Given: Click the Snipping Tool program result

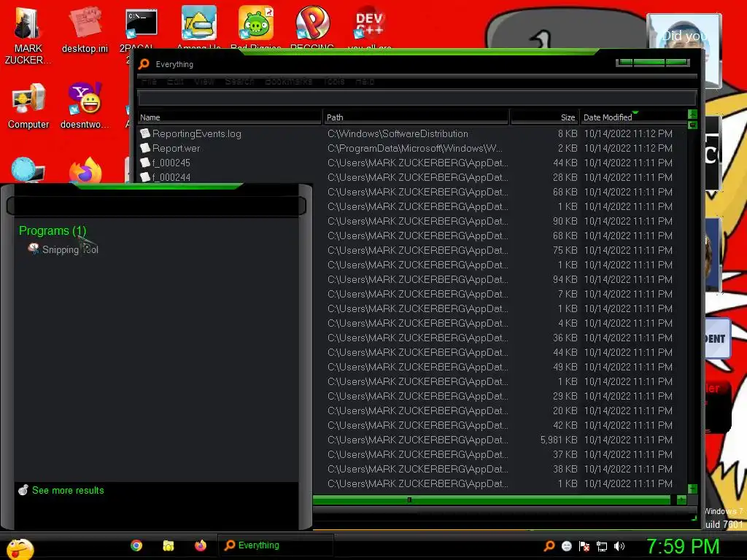Looking at the screenshot, I should pos(63,249).
